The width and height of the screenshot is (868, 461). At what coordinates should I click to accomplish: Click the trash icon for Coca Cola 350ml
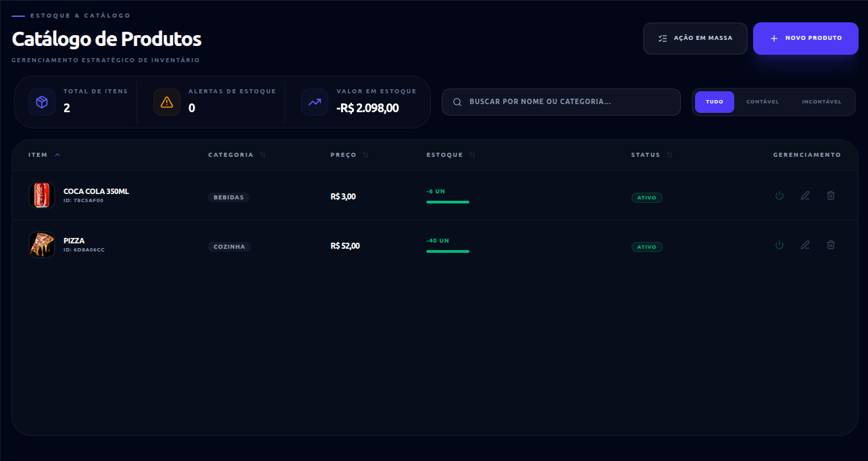[831, 195]
